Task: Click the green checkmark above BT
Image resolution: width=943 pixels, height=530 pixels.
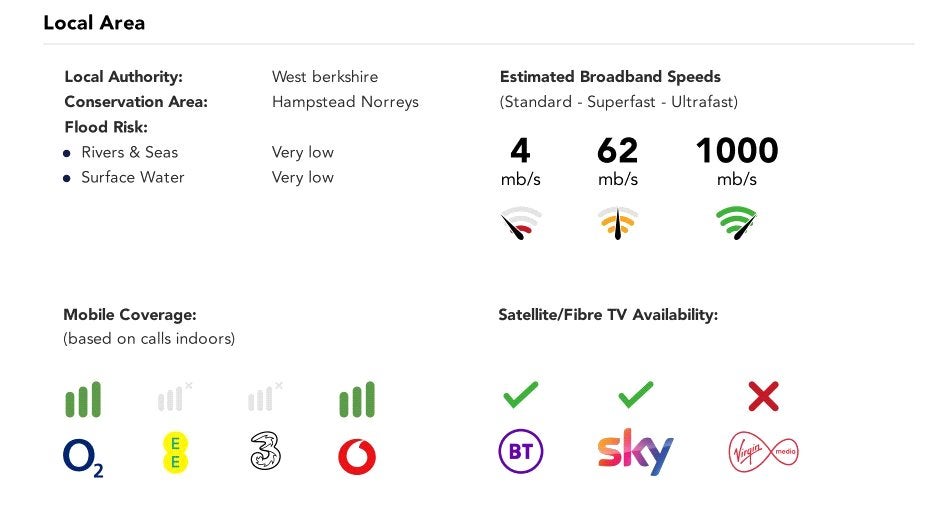Action: 521,395
